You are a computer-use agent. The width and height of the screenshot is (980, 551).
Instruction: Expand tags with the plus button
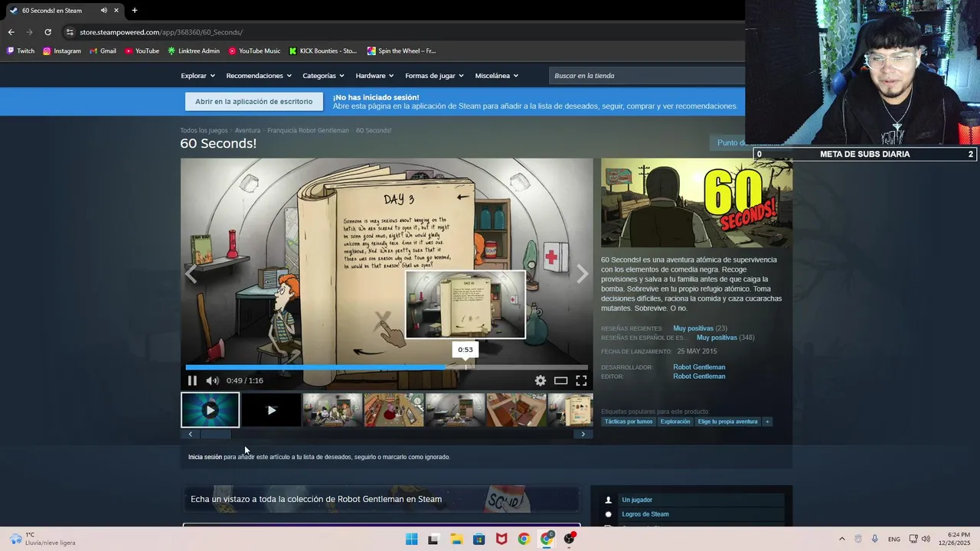[x=767, y=422]
